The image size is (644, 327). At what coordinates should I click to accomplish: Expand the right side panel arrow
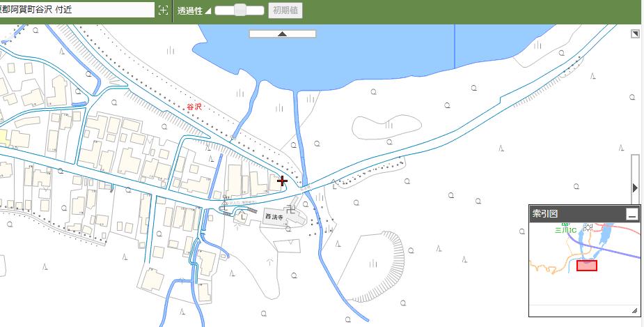tap(634, 188)
